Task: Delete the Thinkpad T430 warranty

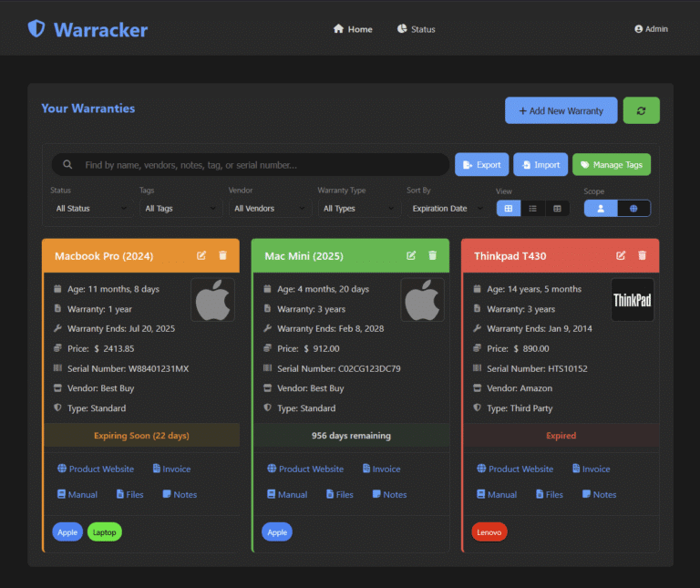Action: [642, 255]
